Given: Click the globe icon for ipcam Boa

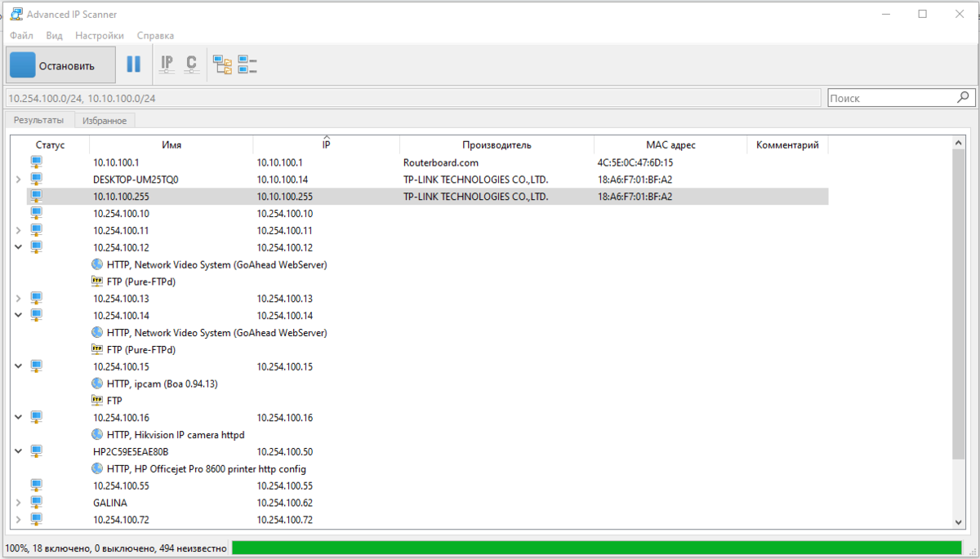Looking at the screenshot, I should click(97, 384).
